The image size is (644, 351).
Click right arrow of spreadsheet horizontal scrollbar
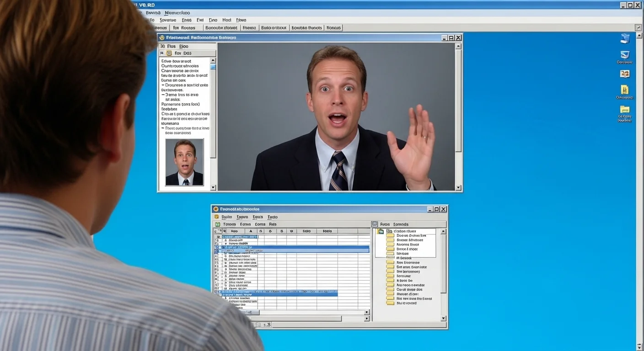point(366,313)
